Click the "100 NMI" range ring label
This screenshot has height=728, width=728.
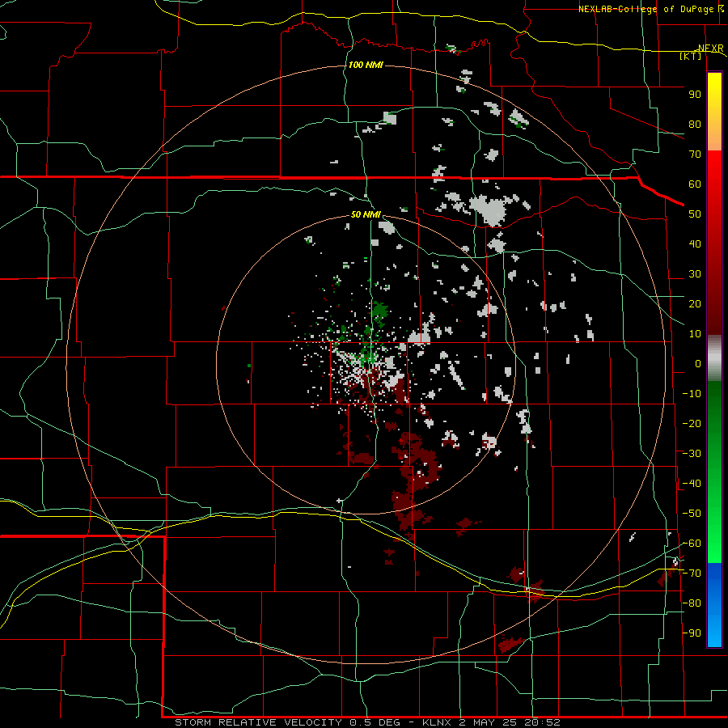(366, 65)
